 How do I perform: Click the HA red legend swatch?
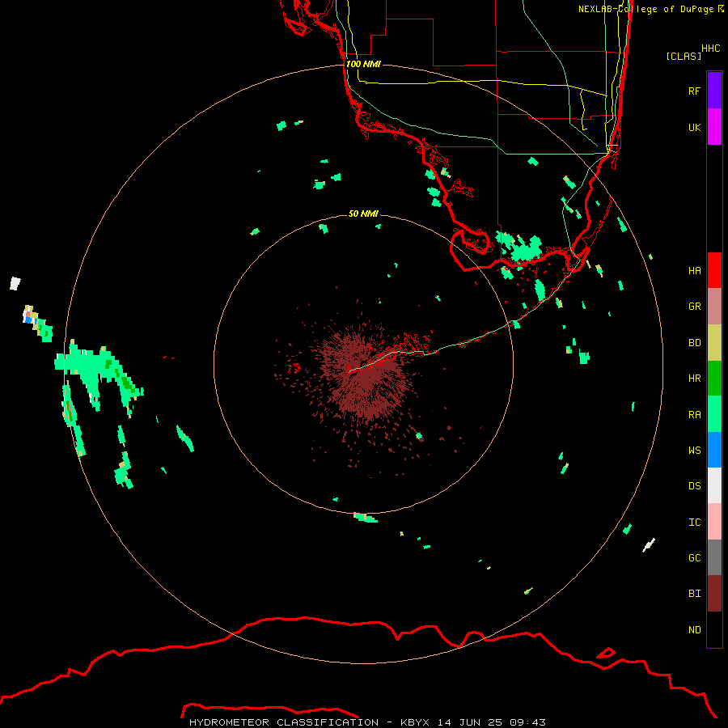[714, 270]
